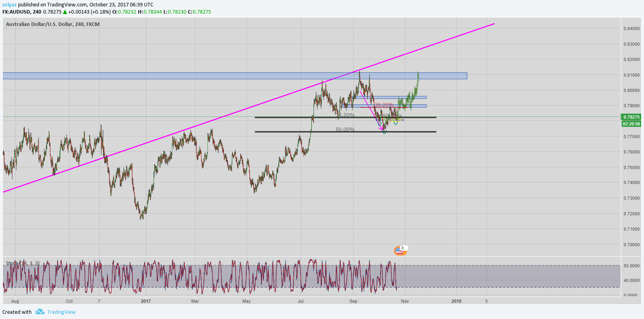
Task: Click the 0.80000 price axis label
Action: (631, 90)
